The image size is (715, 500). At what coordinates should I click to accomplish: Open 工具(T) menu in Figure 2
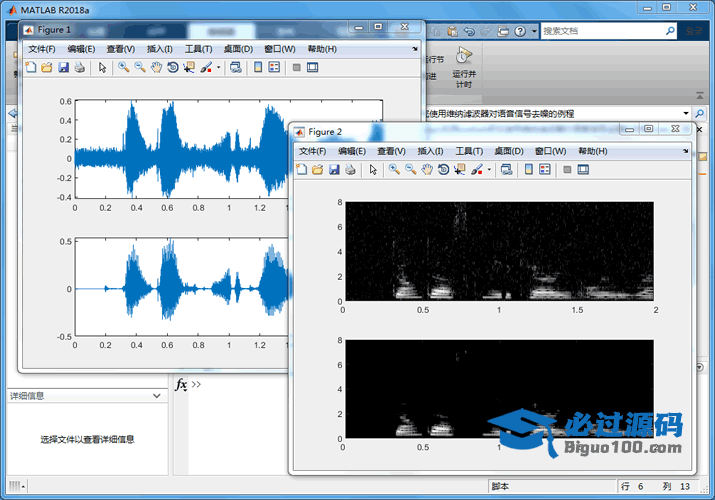tap(469, 151)
